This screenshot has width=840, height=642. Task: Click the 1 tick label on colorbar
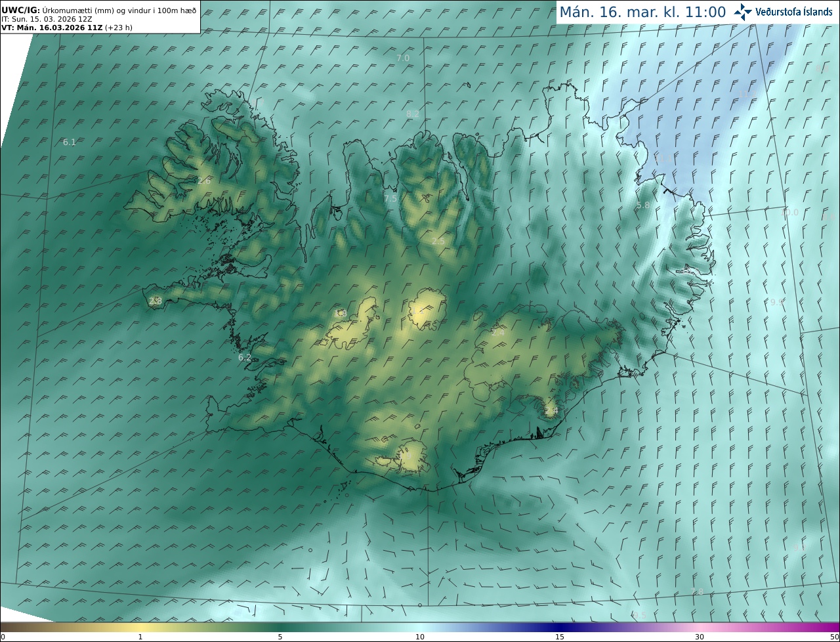tap(140, 637)
